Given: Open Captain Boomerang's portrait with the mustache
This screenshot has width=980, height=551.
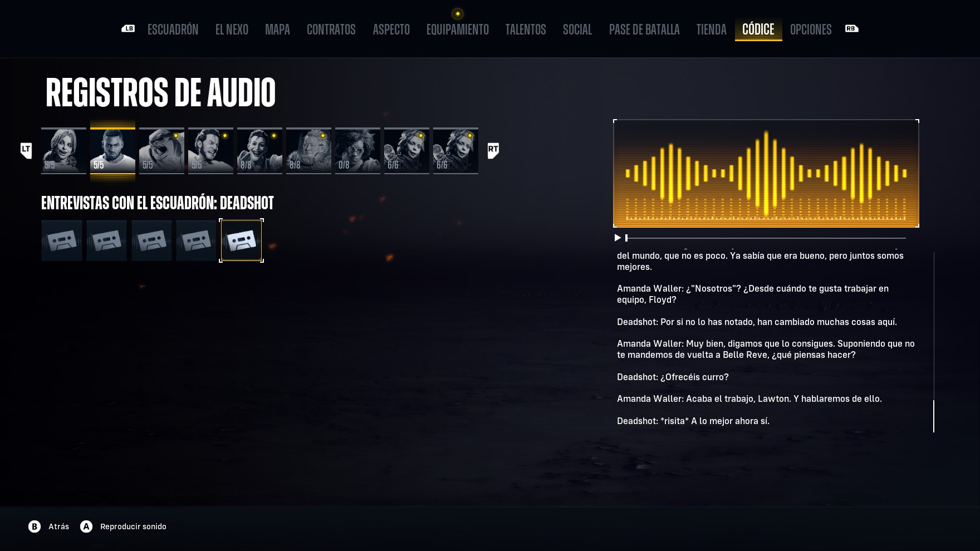Looking at the screenshot, I should point(210,151).
